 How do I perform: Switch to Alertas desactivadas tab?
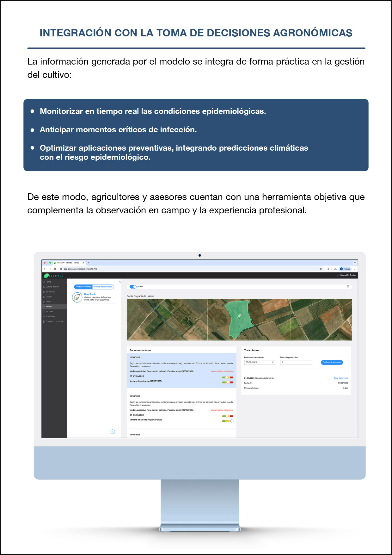103,287
